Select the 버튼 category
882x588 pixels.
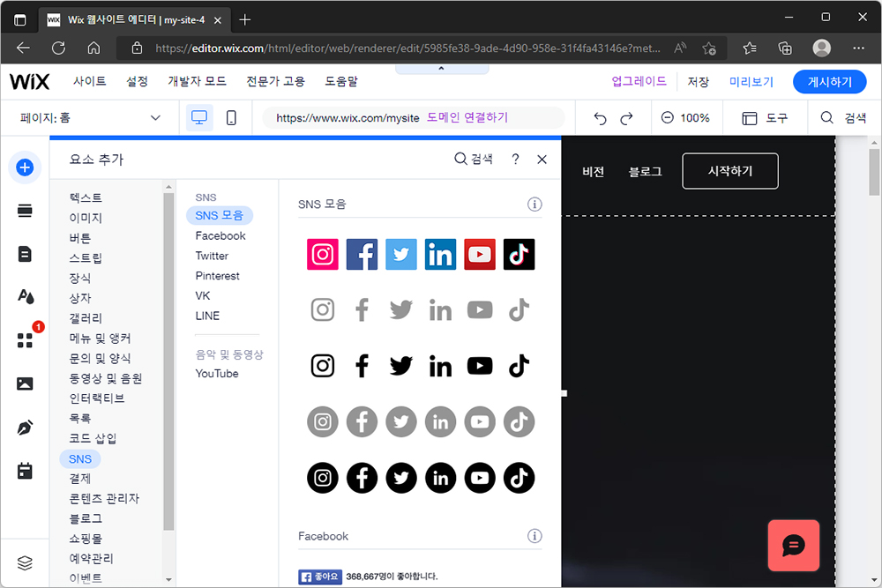pyautogui.click(x=80, y=238)
